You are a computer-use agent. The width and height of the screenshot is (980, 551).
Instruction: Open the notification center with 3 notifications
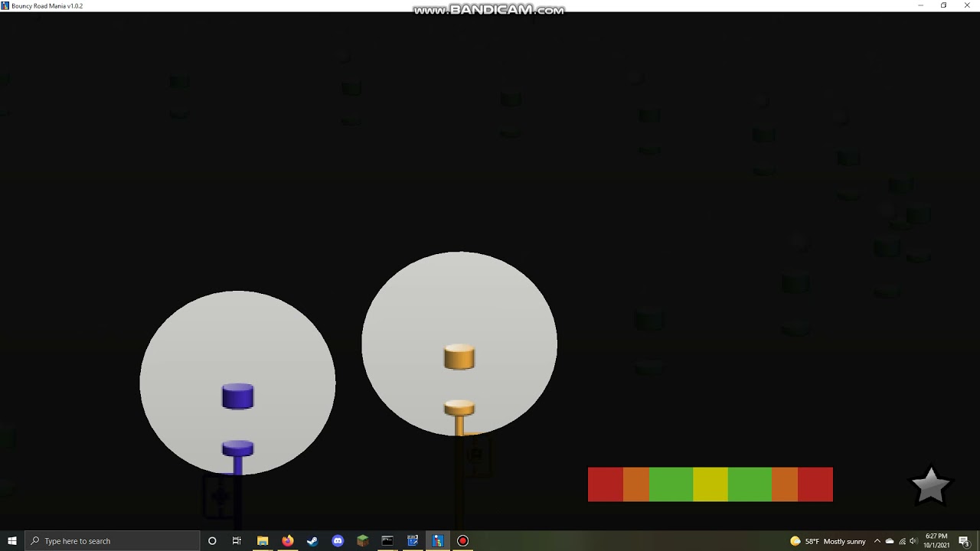(965, 541)
